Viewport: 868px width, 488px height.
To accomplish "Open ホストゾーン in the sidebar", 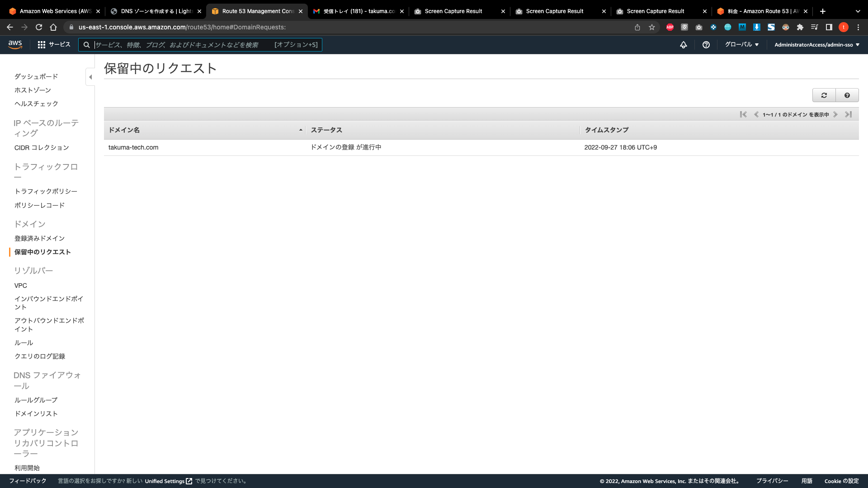I will 33,90.
